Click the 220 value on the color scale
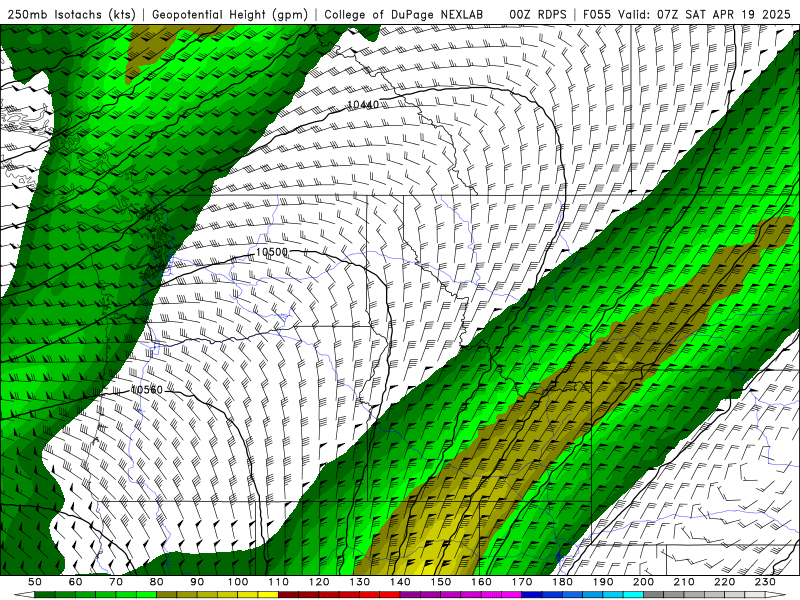 pyautogui.click(x=725, y=582)
